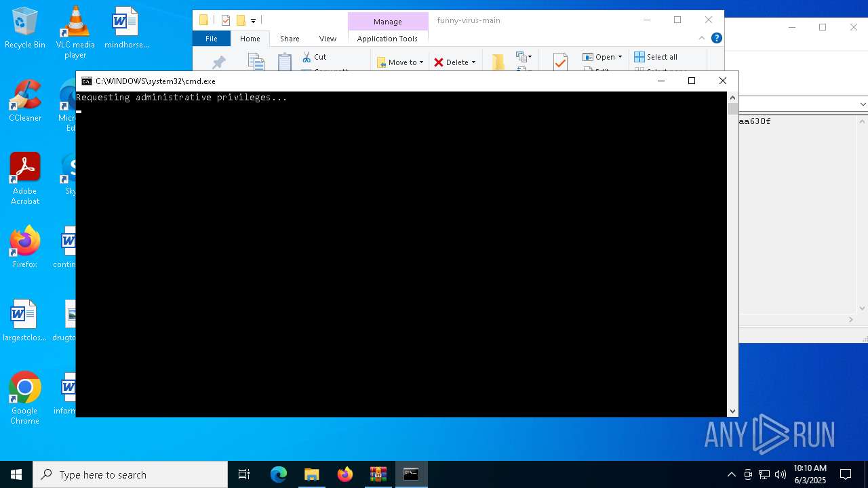Image resolution: width=868 pixels, height=488 pixels.
Task: Expand Move to dropdown in Explorer
Action: click(421, 62)
